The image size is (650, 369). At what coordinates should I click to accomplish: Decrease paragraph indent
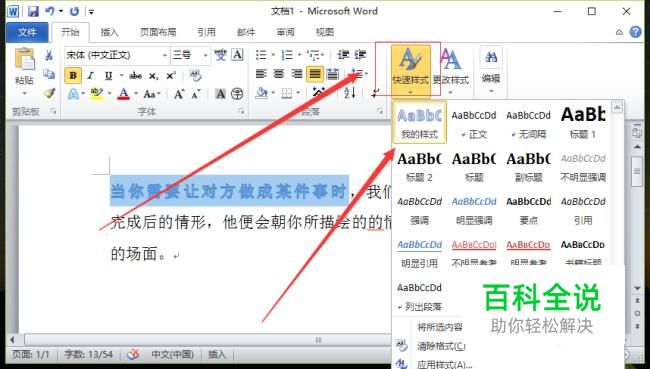click(x=343, y=55)
